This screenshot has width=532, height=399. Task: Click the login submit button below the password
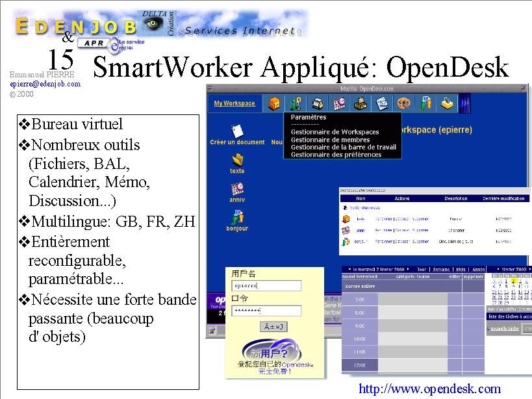tap(273, 327)
